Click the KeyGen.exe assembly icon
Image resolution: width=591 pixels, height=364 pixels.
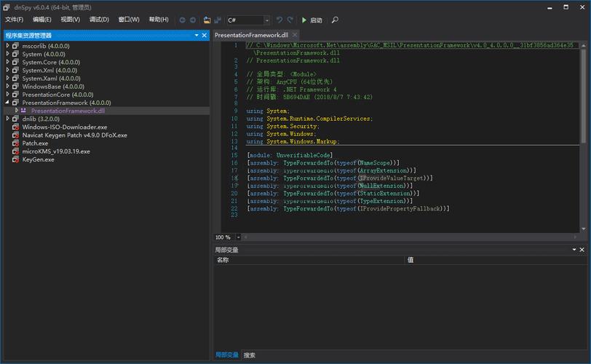pyautogui.click(x=15, y=159)
